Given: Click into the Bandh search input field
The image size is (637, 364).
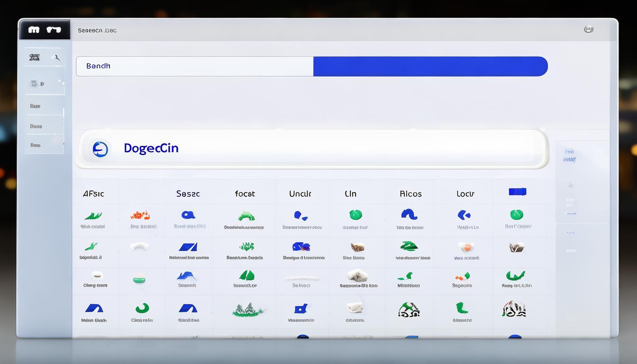Looking at the screenshot, I should [x=194, y=66].
